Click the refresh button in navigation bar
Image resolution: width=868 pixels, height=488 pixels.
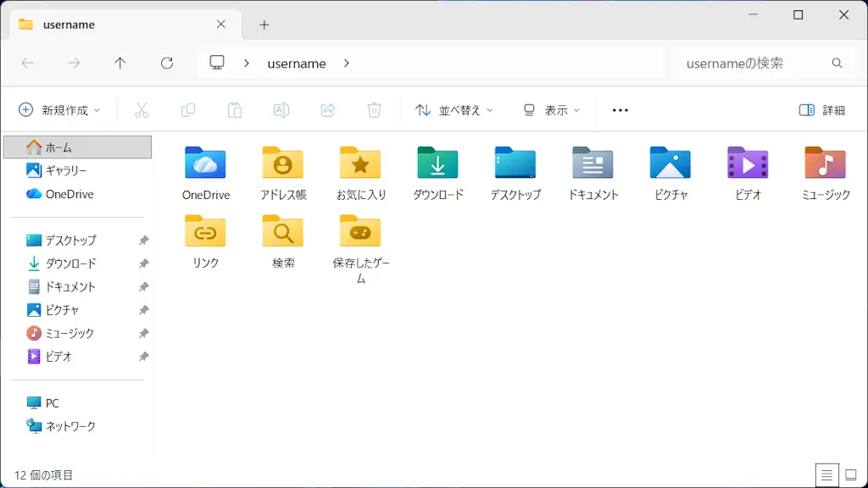[167, 64]
